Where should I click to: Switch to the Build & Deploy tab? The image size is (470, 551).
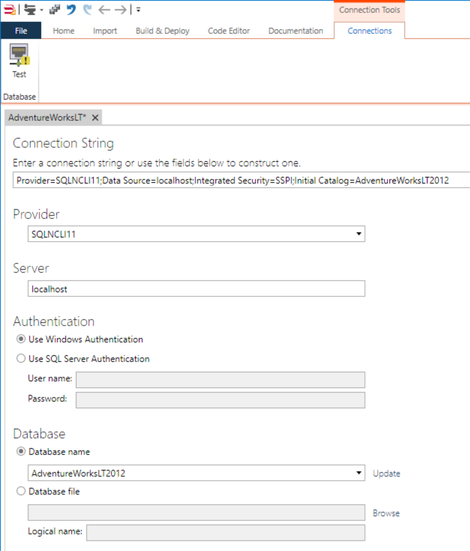[x=162, y=31]
